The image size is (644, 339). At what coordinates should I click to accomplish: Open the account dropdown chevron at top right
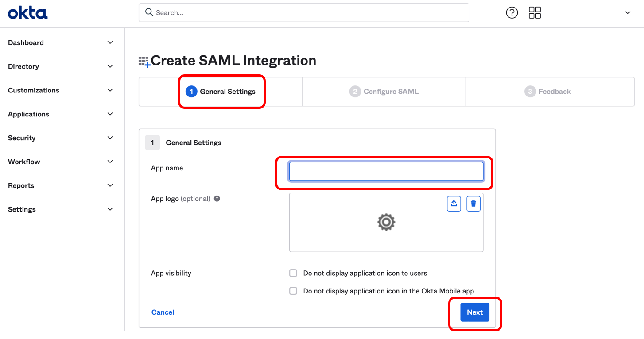click(628, 13)
